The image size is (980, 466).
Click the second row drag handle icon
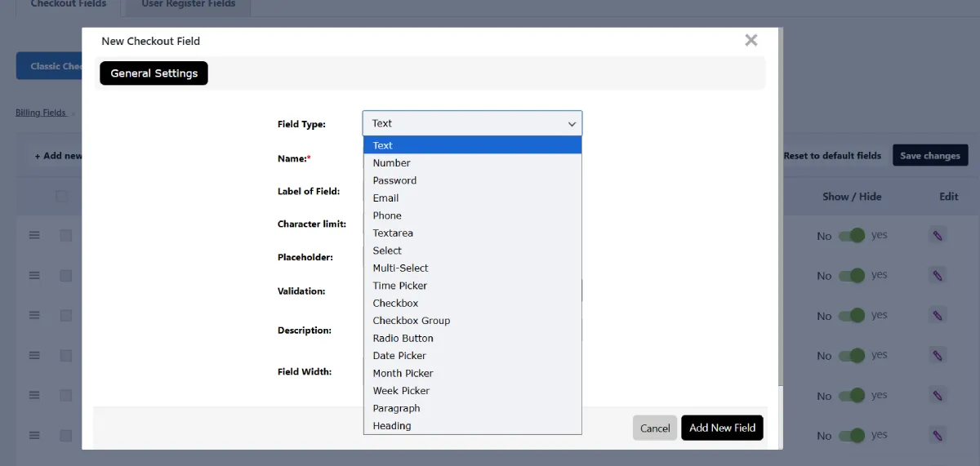click(x=34, y=276)
